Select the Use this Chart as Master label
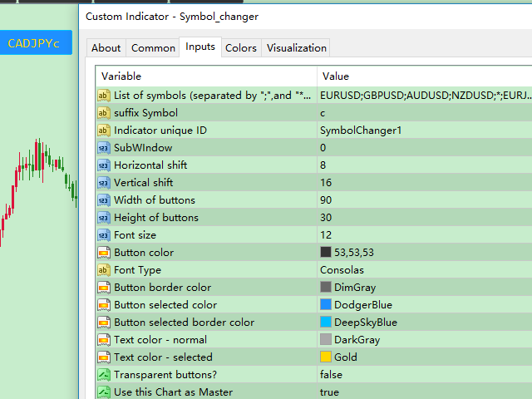The height and width of the screenshot is (399, 532). (174, 392)
